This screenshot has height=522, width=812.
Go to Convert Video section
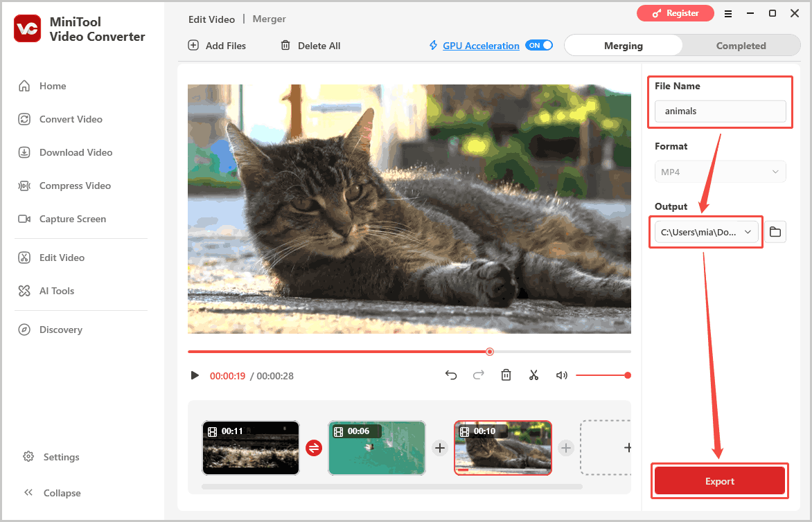click(x=60, y=119)
